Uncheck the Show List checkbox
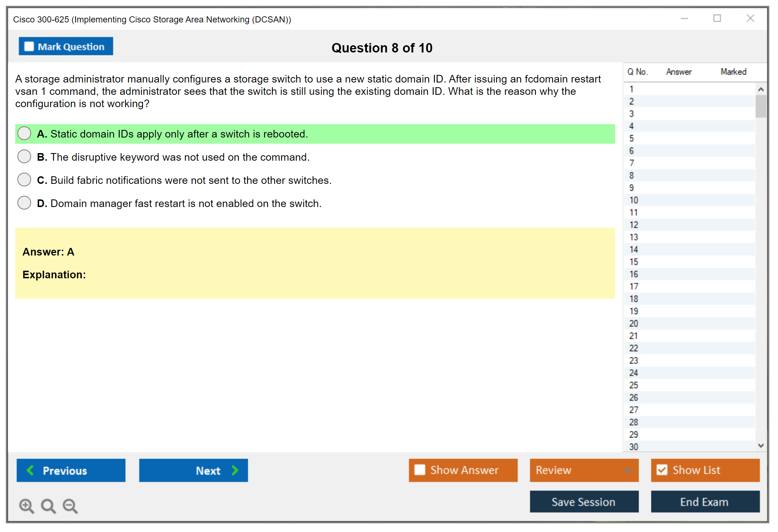778x532 pixels. [662, 470]
